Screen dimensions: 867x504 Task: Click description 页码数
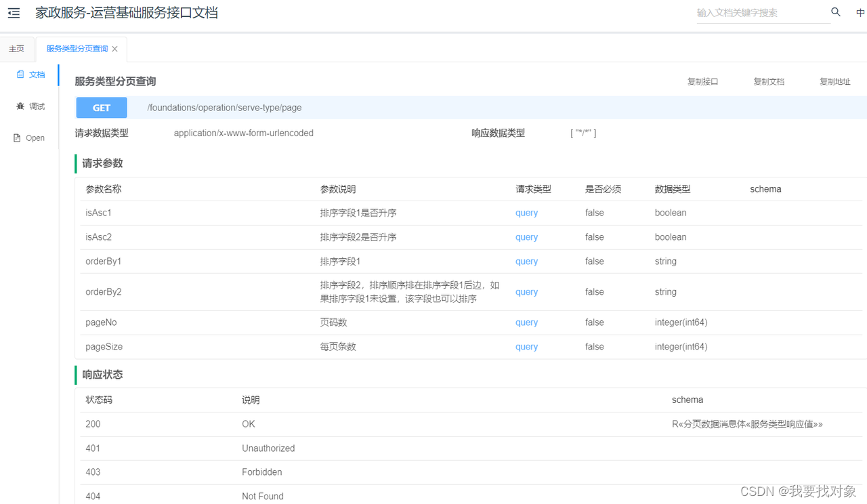point(334,322)
